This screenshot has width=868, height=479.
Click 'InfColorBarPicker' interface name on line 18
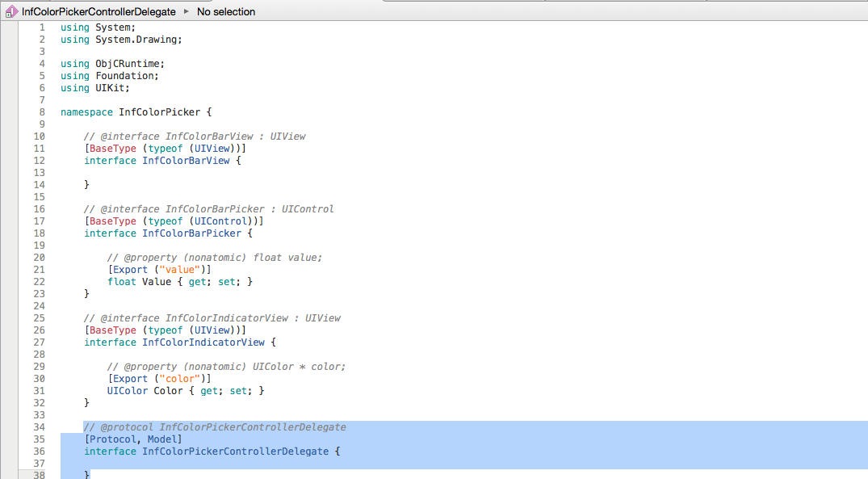[191, 233]
